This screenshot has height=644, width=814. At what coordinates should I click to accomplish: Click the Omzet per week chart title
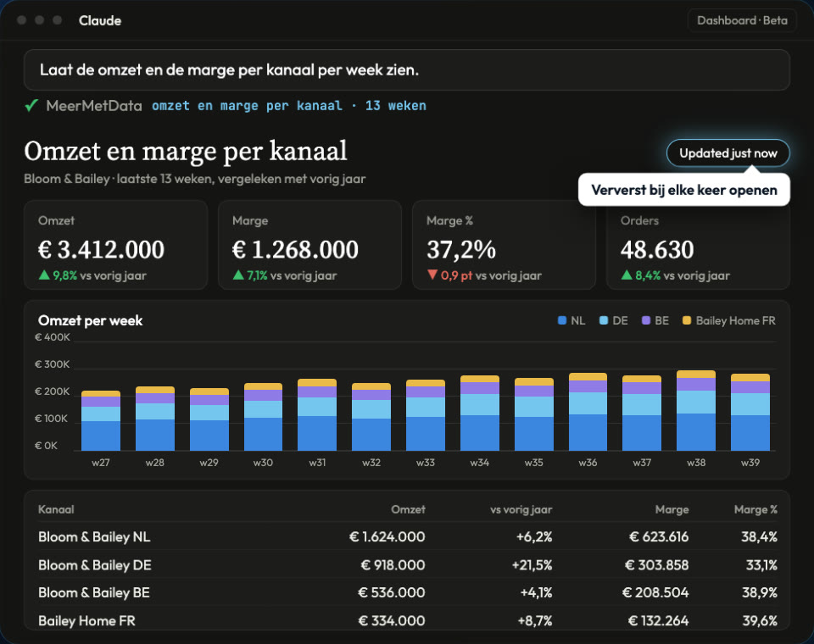click(x=91, y=320)
